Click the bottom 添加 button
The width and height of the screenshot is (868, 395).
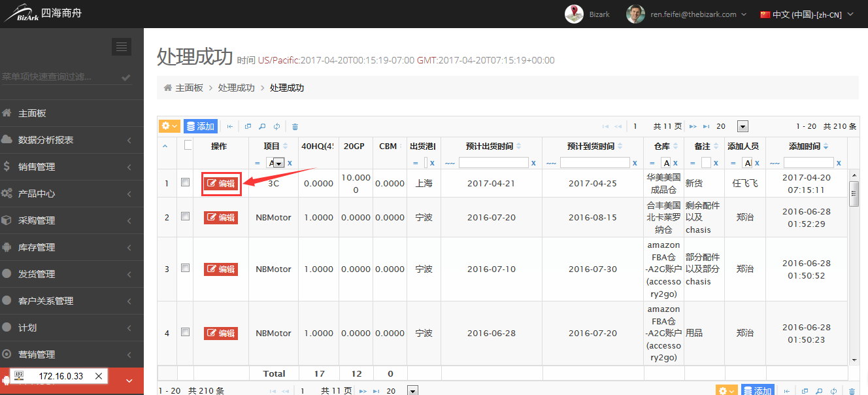point(758,390)
